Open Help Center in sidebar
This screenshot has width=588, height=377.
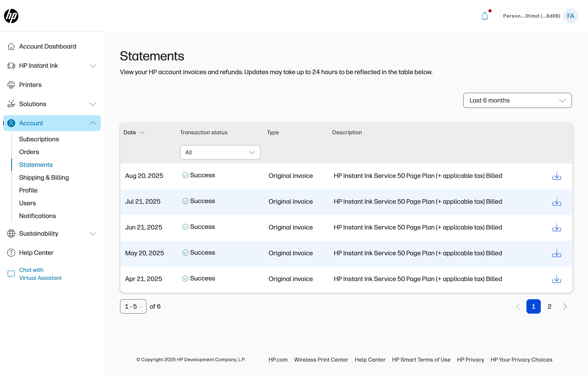click(x=36, y=253)
